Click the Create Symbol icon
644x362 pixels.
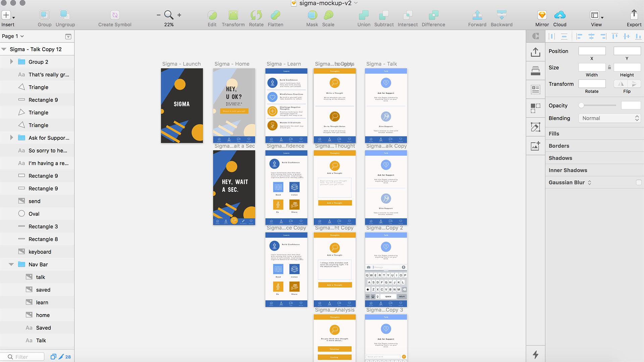(x=115, y=15)
